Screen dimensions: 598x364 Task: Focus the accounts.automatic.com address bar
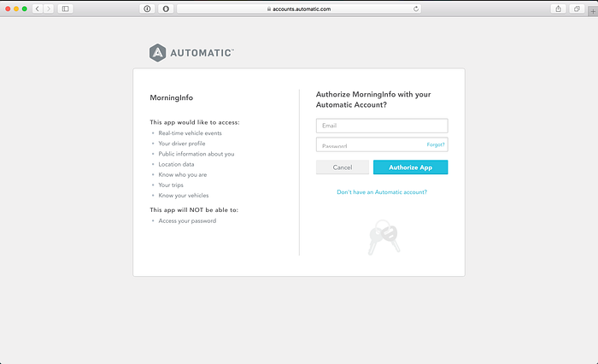click(x=299, y=9)
